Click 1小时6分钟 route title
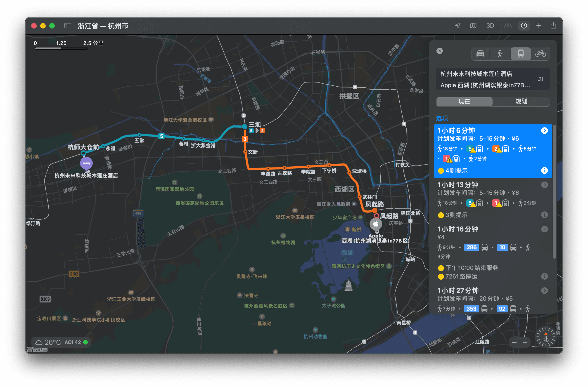588x387 pixels. (x=456, y=130)
